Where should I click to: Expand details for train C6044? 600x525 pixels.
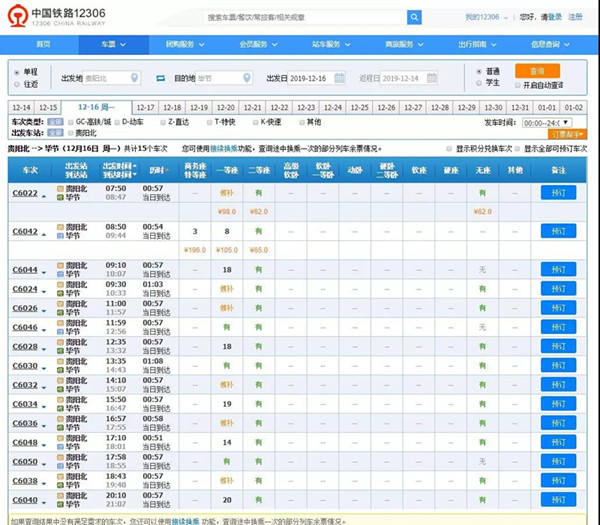coord(44,272)
